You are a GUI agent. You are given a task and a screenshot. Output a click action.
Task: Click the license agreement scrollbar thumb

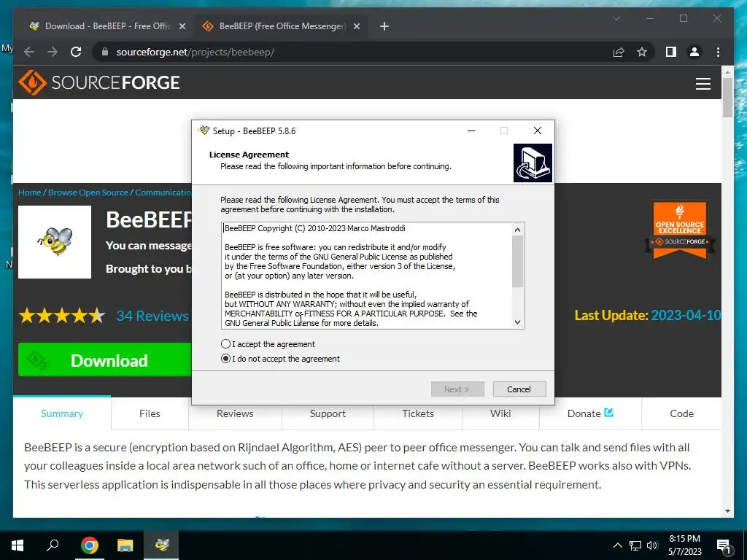pyautogui.click(x=518, y=261)
